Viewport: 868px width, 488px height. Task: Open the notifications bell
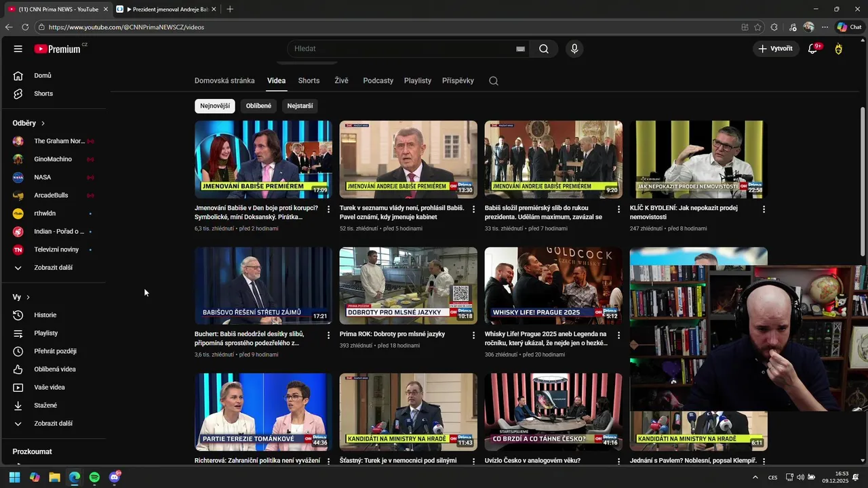[x=812, y=49]
